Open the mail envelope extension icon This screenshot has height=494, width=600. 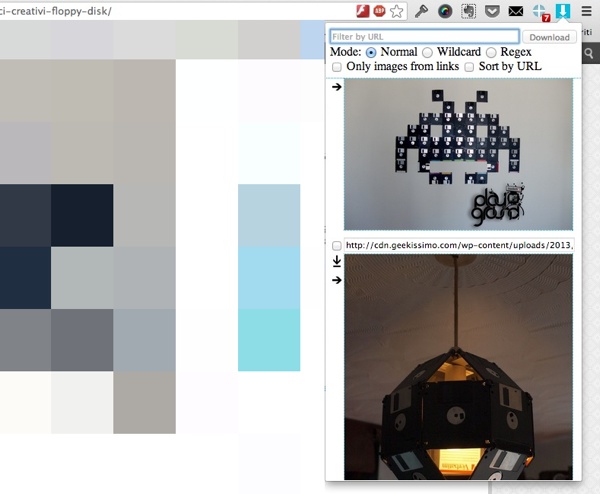(x=515, y=11)
